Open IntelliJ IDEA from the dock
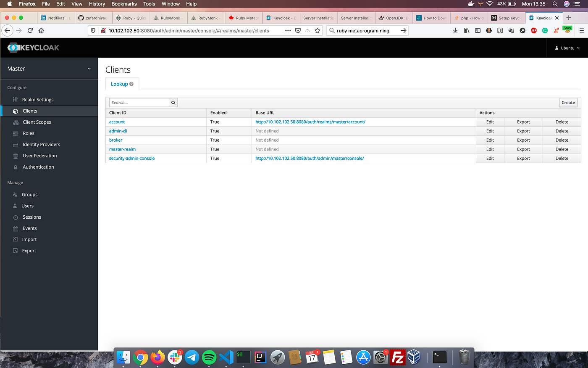The image size is (588, 368). click(260, 357)
